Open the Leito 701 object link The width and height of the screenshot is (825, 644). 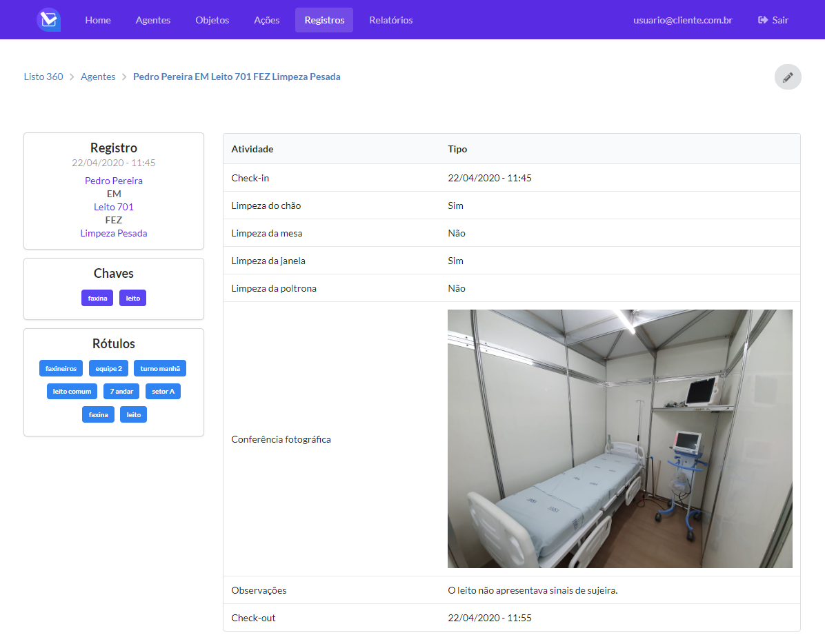pos(114,207)
